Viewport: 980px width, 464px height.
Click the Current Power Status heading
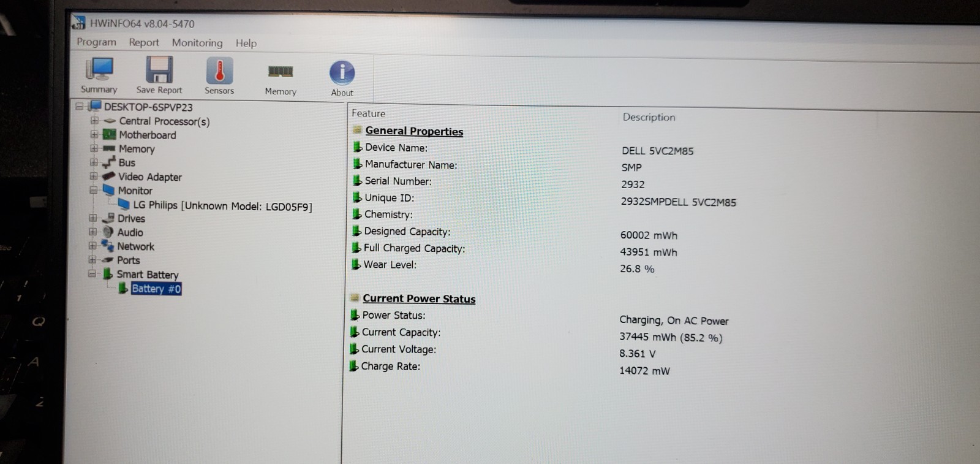[419, 299]
